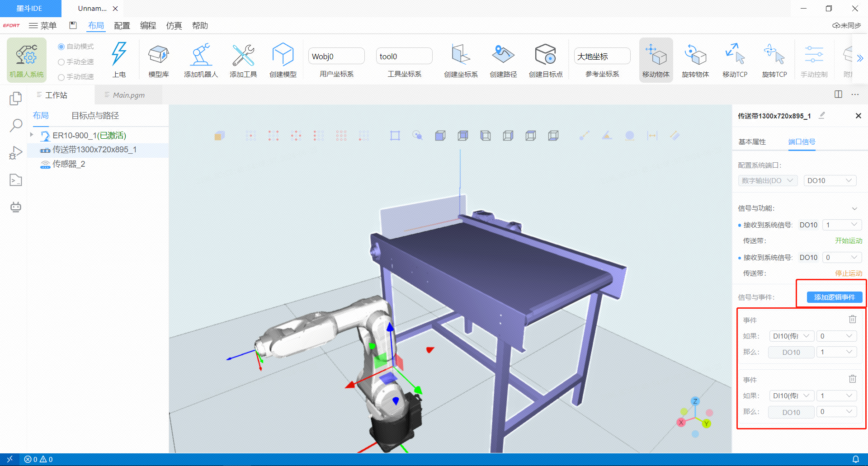Viewport: 868px width, 466px height.
Task: Close the conveyor properties panel
Action: [858, 116]
